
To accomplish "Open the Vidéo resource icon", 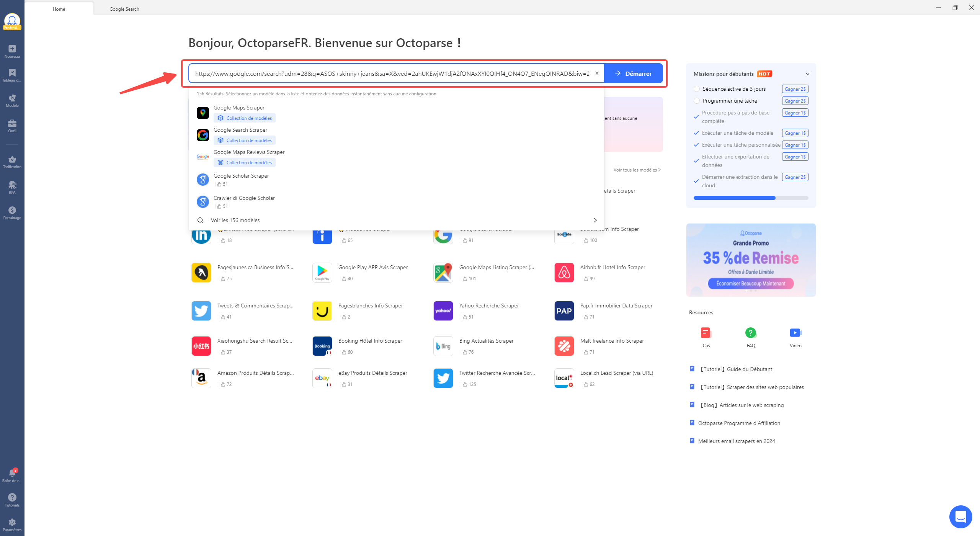I will [x=795, y=333].
